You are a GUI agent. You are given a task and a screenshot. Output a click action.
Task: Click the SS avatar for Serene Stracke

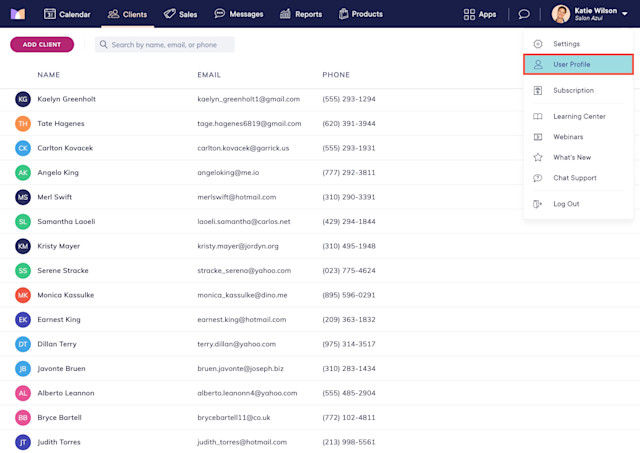tap(23, 271)
